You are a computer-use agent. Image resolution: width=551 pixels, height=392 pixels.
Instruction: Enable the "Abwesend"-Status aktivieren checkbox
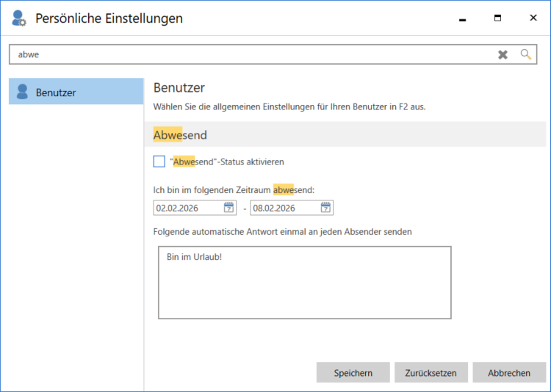click(159, 161)
